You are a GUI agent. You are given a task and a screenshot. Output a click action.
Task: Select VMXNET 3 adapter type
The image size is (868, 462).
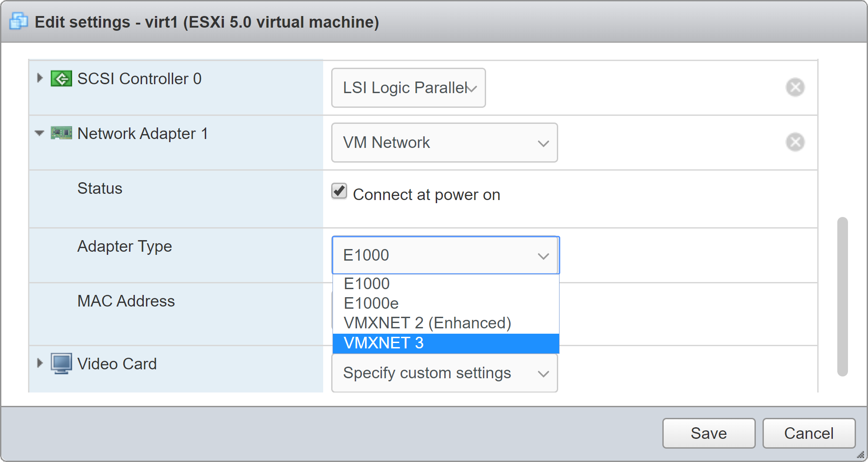tap(383, 343)
